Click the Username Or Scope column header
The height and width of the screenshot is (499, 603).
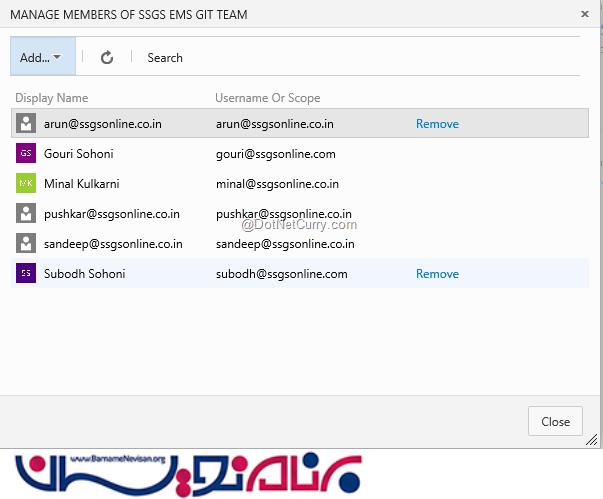pos(268,98)
